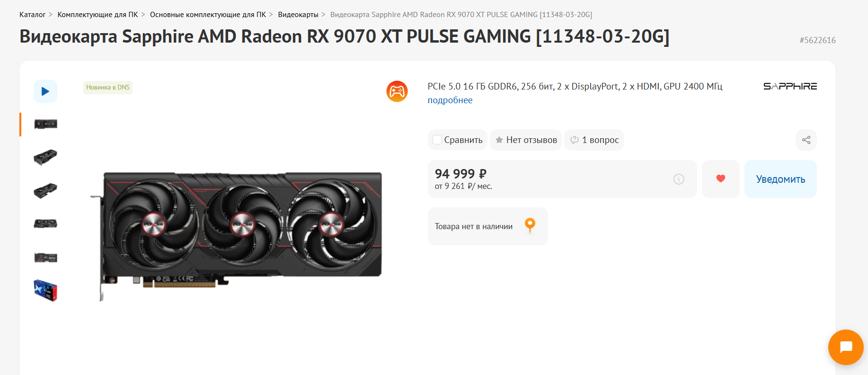Open the 1 вопрос questions button

(594, 140)
